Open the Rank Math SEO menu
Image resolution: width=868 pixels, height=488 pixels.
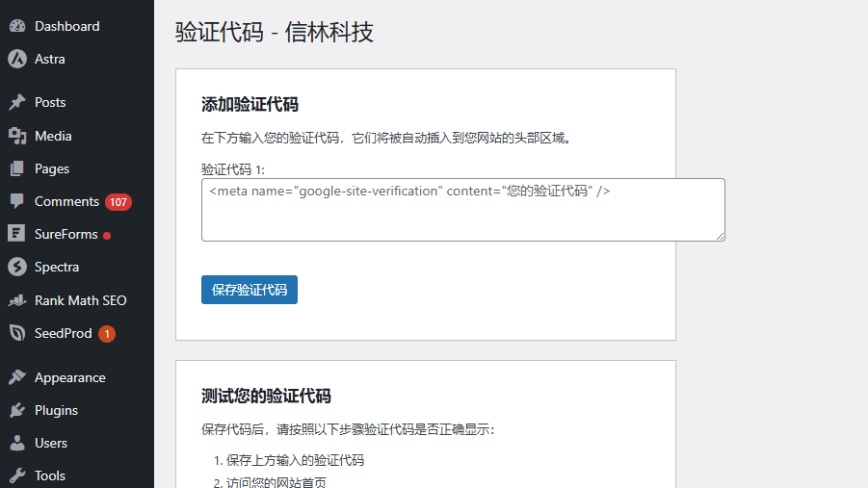80,300
